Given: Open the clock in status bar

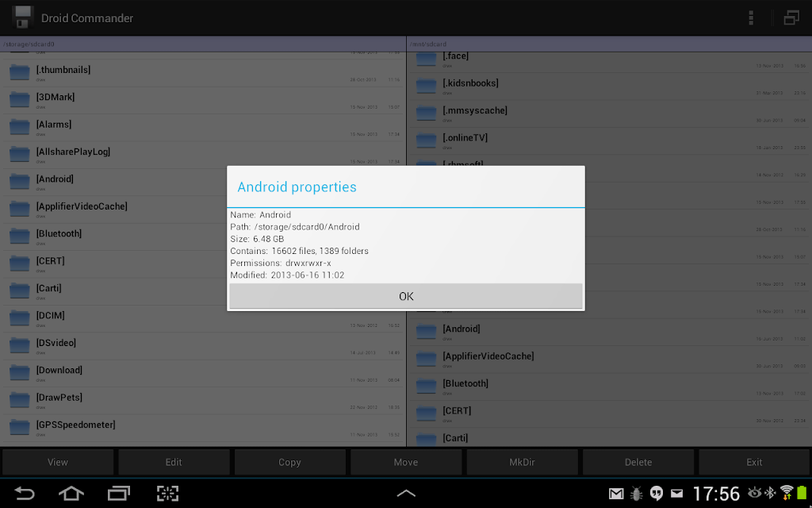Looking at the screenshot, I should (716, 493).
